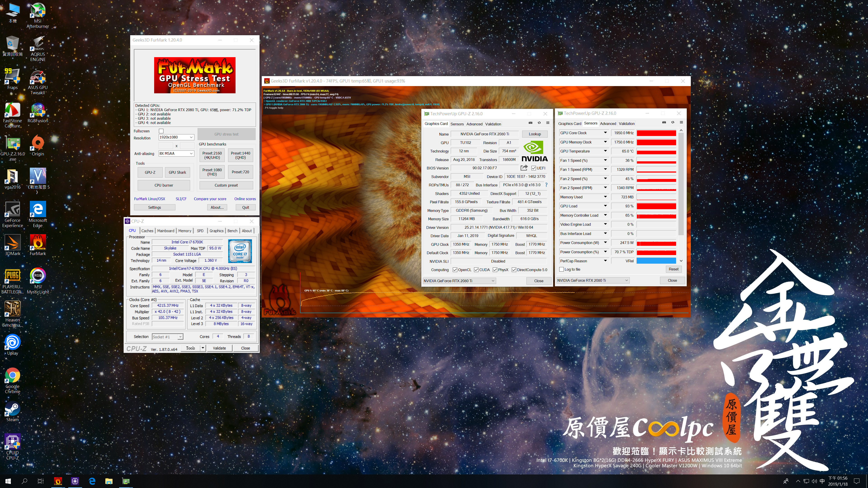The image size is (868, 488).
Task: Open MSI Afterburner desktop icon
Action: tap(38, 15)
